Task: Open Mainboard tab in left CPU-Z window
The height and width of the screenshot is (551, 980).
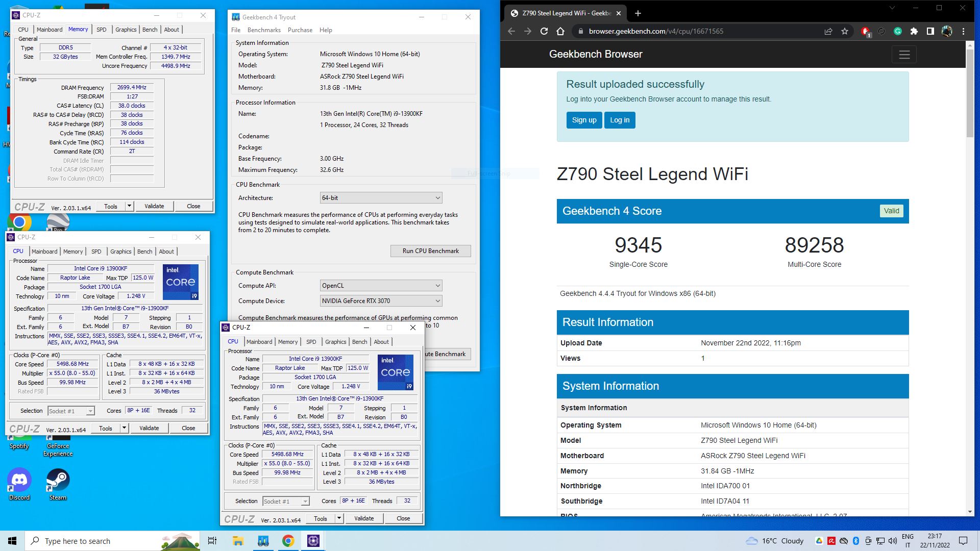Action: tap(44, 252)
